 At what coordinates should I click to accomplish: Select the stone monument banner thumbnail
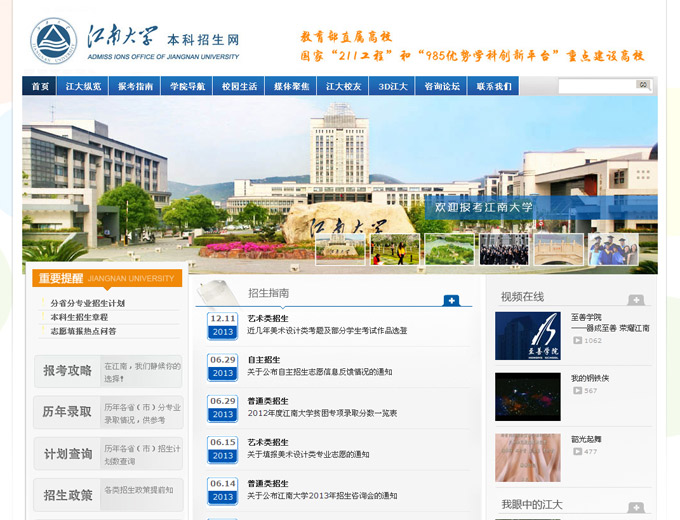340,249
